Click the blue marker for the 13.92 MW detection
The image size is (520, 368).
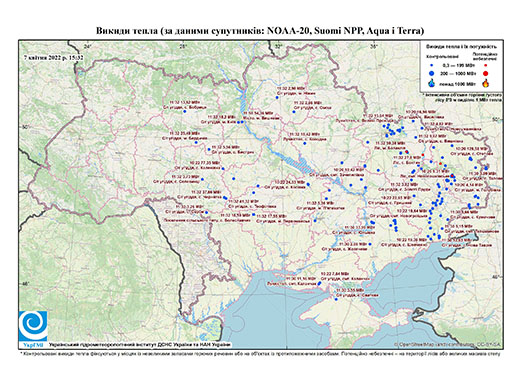(x=184, y=111)
